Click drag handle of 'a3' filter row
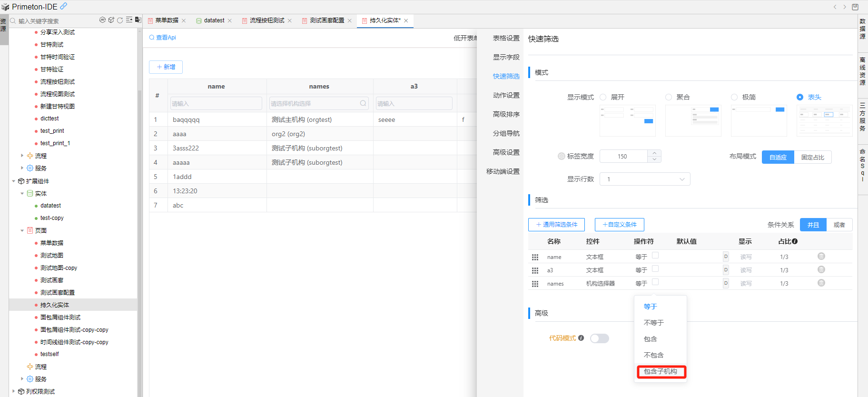This screenshot has height=397, width=868. [535, 270]
